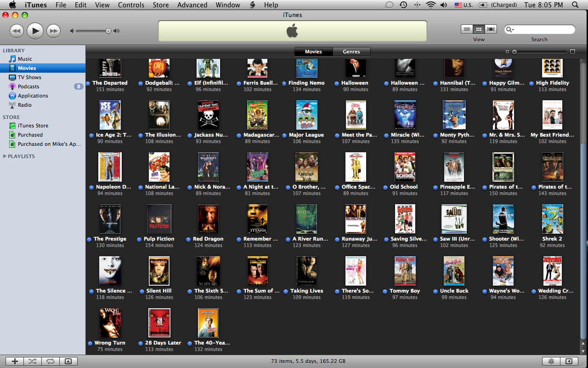The width and height of the screenshot is (588, 368).
Task: Click the add playlist plus button
Action: pyautogui.click(x=15, y=362)
